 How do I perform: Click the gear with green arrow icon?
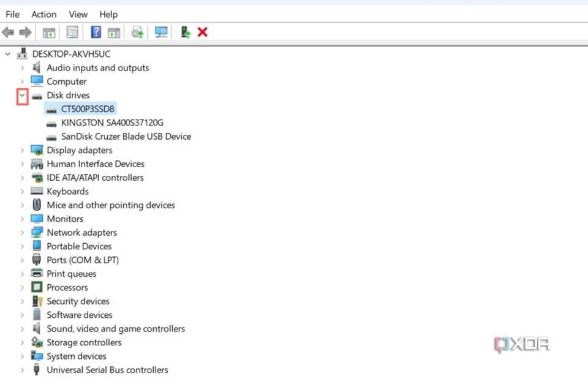[137, 32]
